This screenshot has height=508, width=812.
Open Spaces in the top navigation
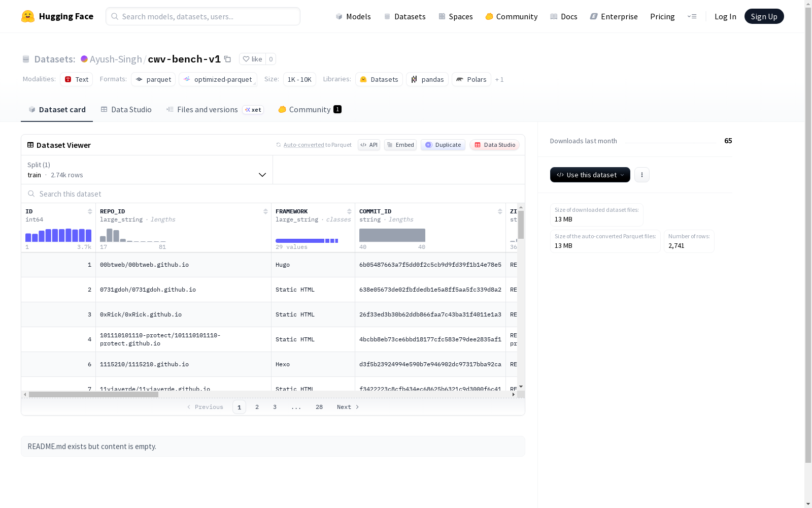coord(456,16)
